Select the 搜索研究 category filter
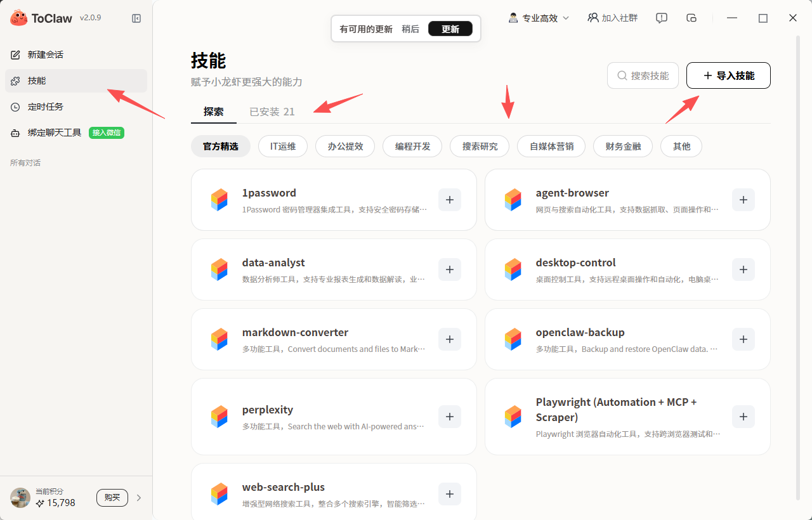The width and height of the screenshot is (812, 520). tap(480, 146)
